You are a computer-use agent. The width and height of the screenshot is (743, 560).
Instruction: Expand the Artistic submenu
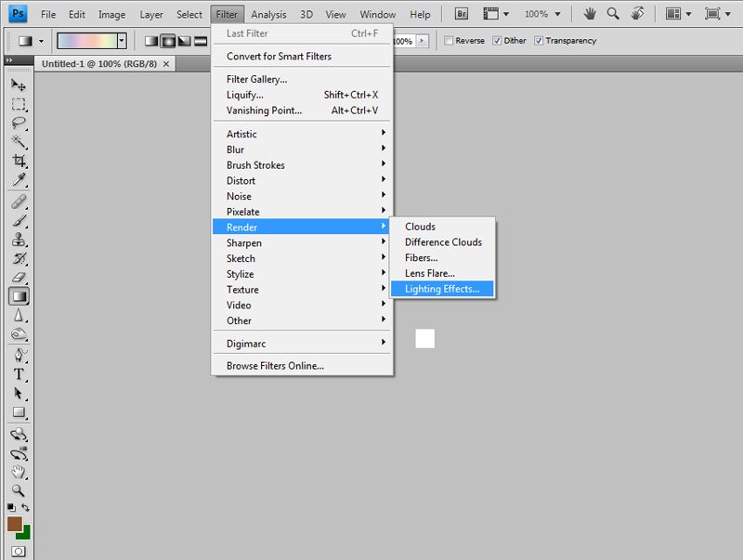[302, 134]
